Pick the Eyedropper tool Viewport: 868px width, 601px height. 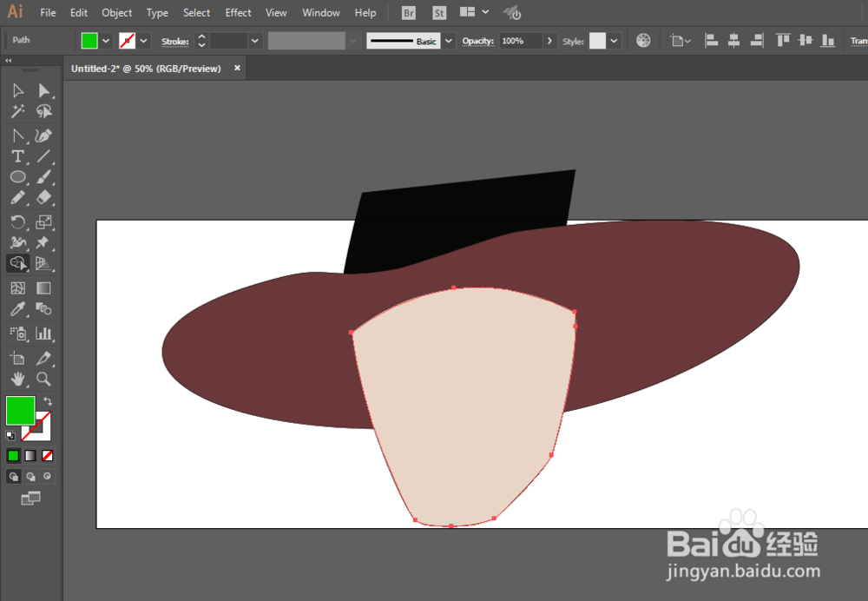tap(17, 308)
